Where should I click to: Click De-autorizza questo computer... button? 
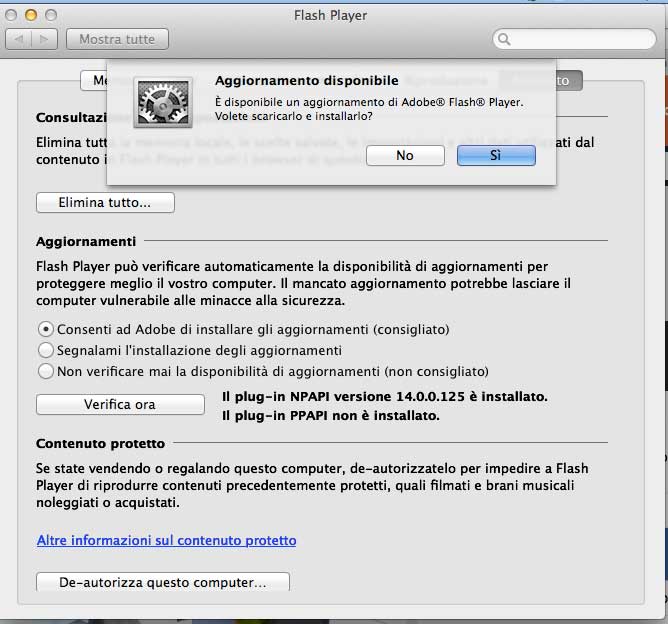pyautogui.click(x=163, y=582)
